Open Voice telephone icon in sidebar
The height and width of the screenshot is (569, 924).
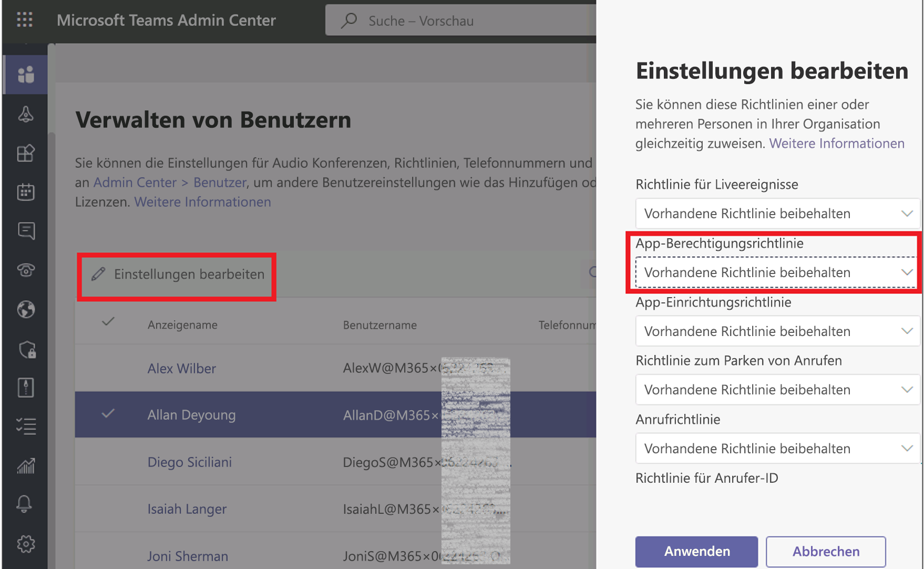[26, 270]
